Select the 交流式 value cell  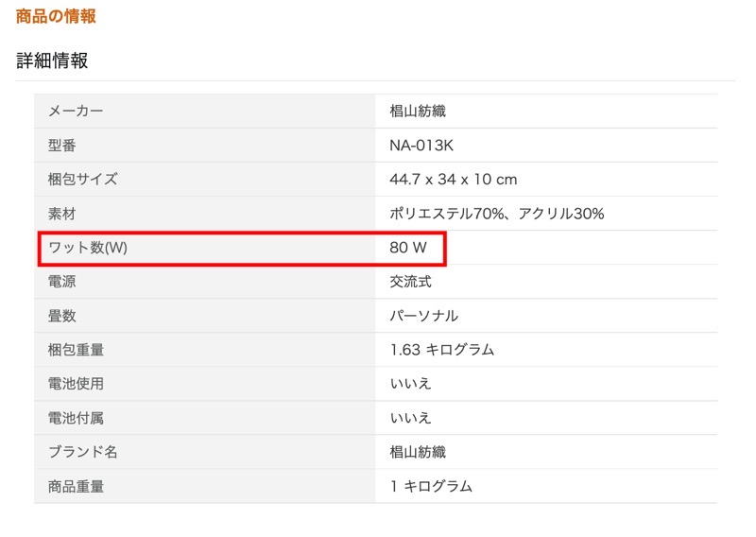(410, 282)
